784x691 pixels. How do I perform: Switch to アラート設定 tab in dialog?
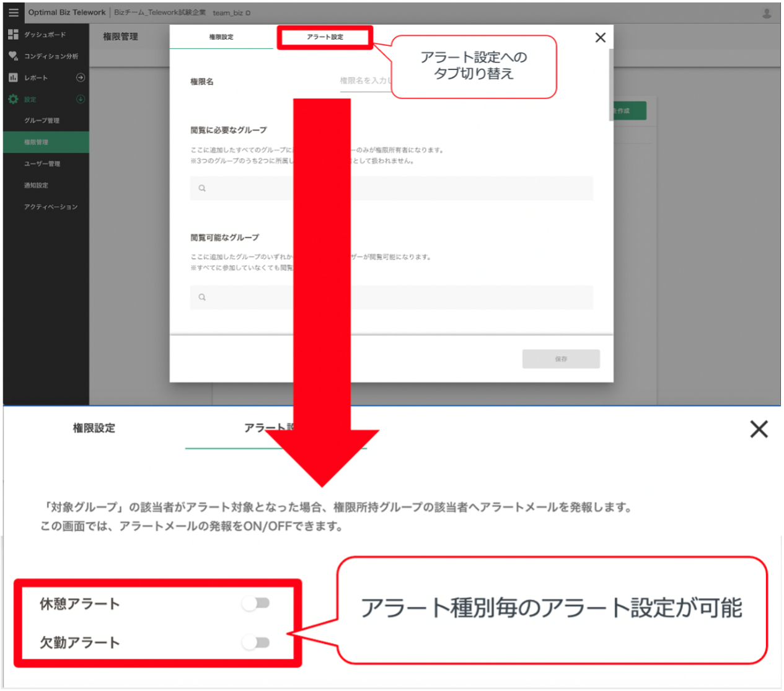[325, 37]
